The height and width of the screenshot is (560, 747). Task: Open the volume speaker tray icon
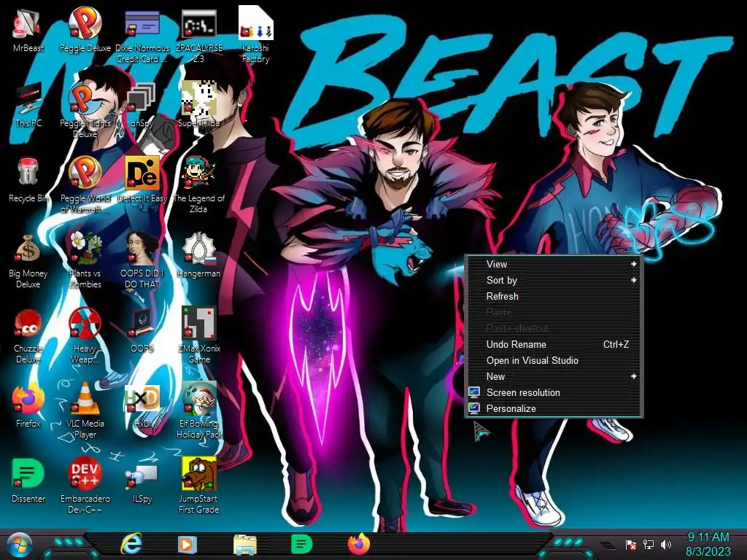(666, 545)
